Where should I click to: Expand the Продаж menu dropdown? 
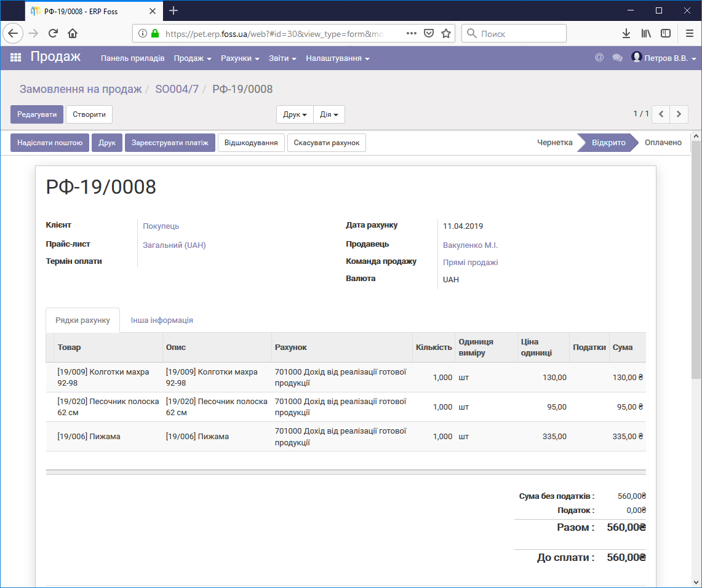coord(193,58)
